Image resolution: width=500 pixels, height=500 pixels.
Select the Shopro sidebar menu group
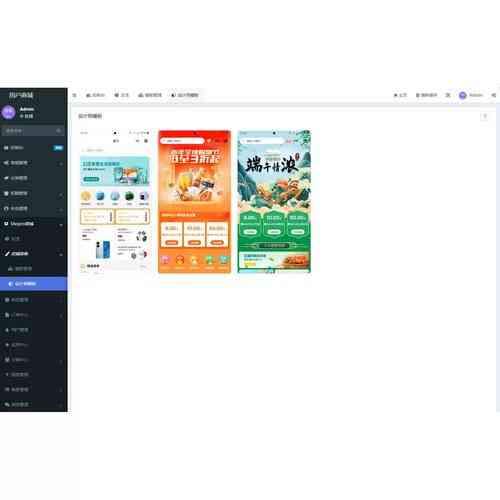click(33, 224)
